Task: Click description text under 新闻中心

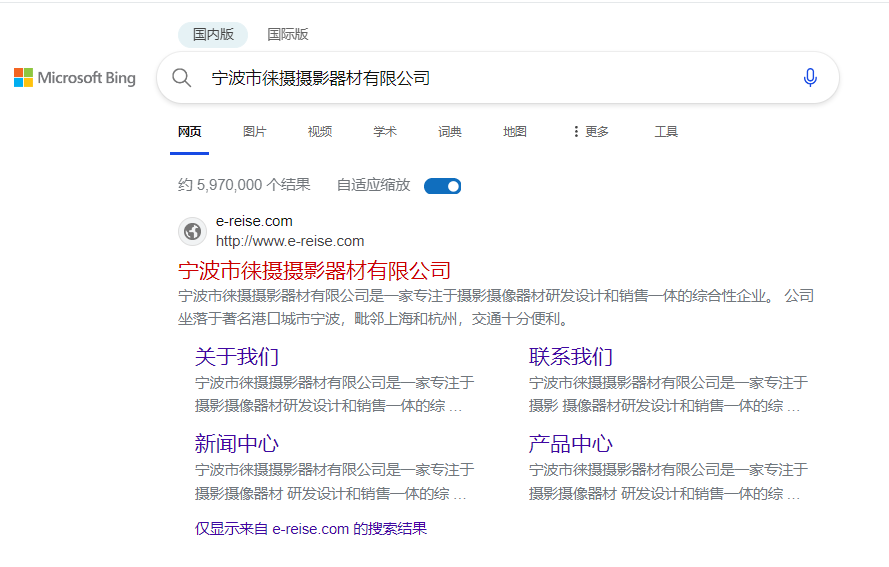Action: tap(335, 481)
